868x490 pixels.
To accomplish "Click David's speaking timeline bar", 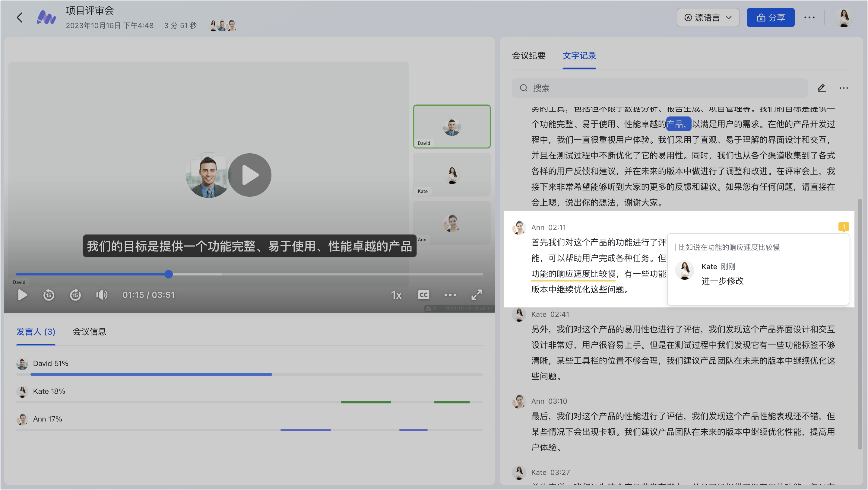I will pyautogui.click(x=151, y=374).
